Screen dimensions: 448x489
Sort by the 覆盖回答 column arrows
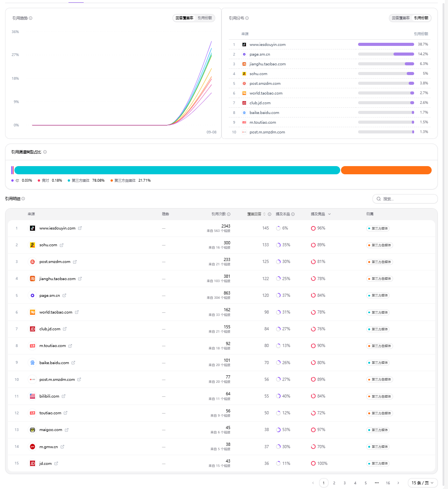[264, 214]
